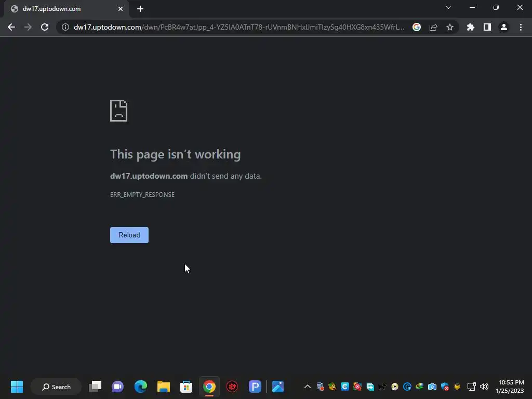This screenshot has height=399, width=532.
Task: Click the taskbar Search box
Action: click(x=56, y=387)
